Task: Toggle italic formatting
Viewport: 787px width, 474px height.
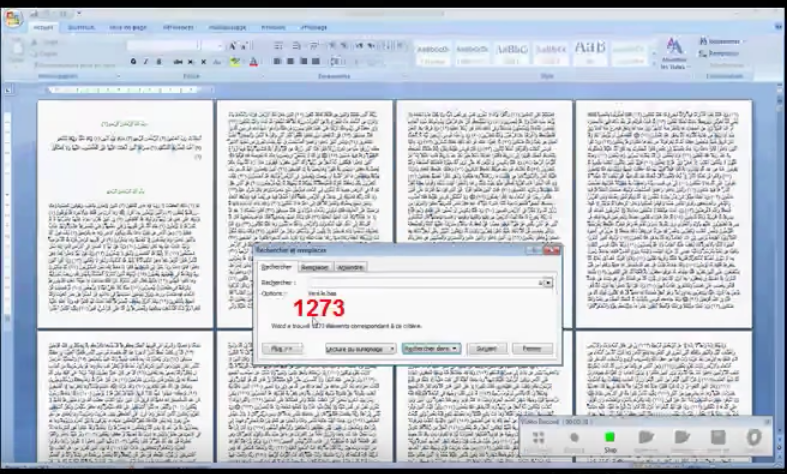Action: 146,61
